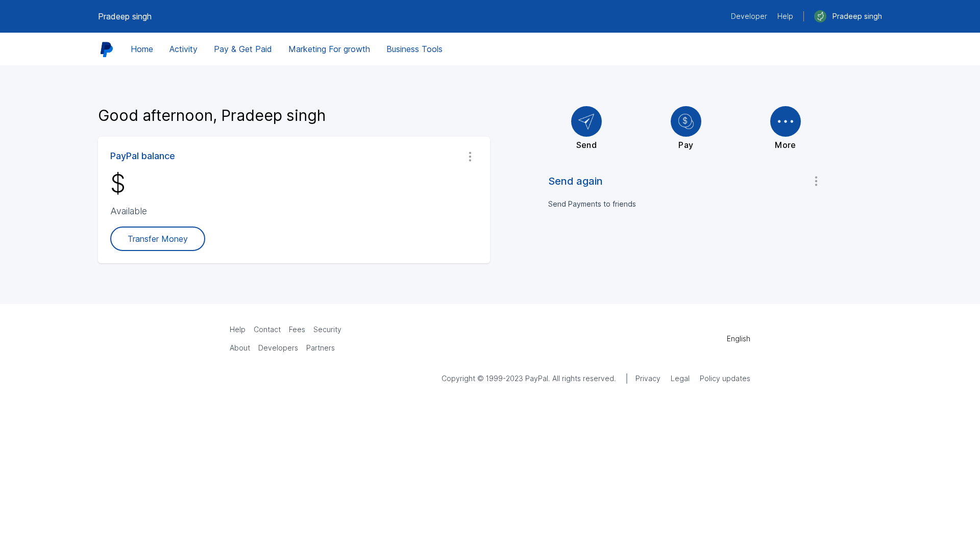Open the footer Developers link

coord(278,348)
